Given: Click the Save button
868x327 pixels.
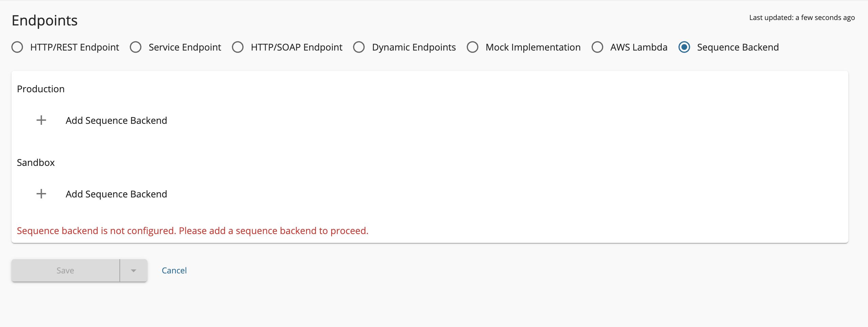Looking at the screenshot, I should tap(65, 270).
